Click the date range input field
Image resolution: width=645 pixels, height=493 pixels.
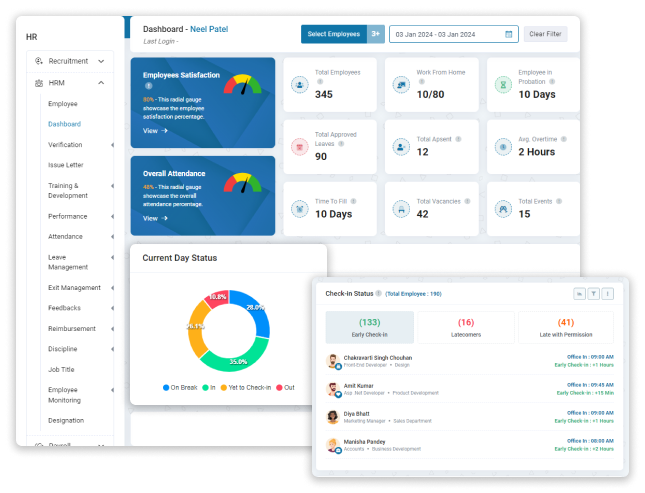[446, 34]
